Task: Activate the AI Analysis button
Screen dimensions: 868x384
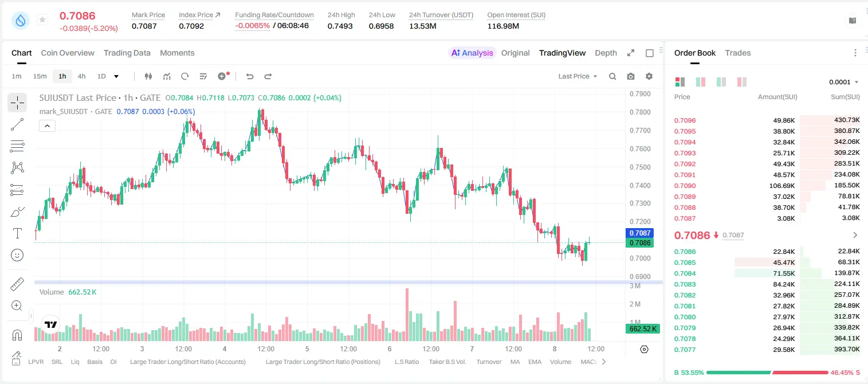Action: [x=472, y=53]
